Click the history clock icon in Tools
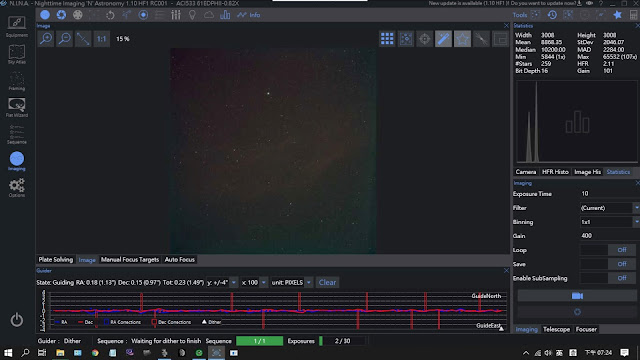This screenshot has height=360, width=640. pos(552,15)
